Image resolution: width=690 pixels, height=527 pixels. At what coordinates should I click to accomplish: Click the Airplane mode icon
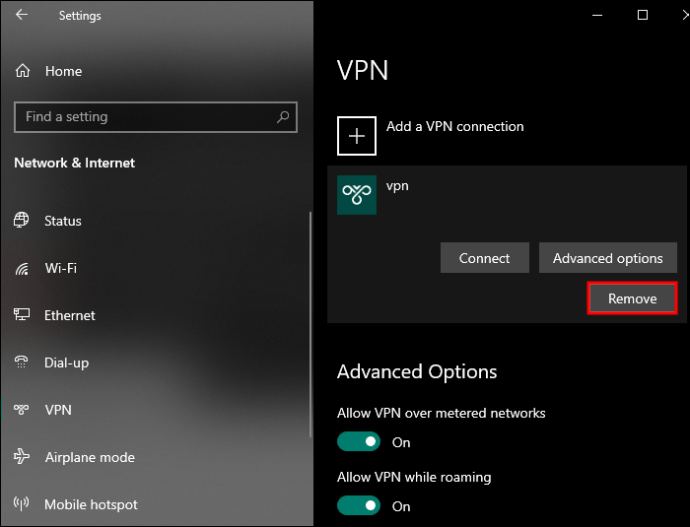pyautogui.click(x=22, y=457)
